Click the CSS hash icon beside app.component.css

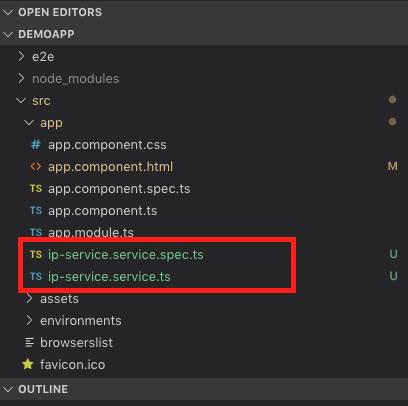[36, 145]
